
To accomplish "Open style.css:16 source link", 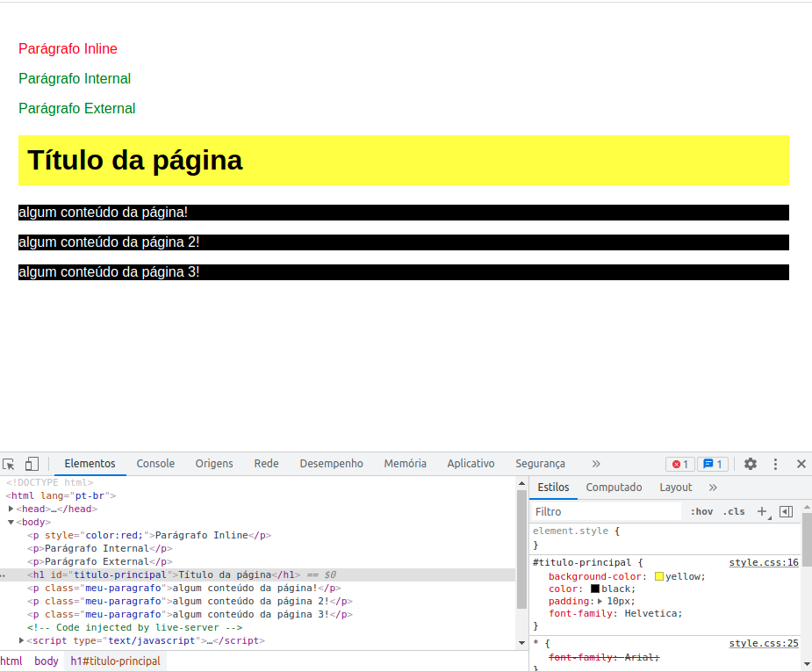I will (x=764, y=563).
